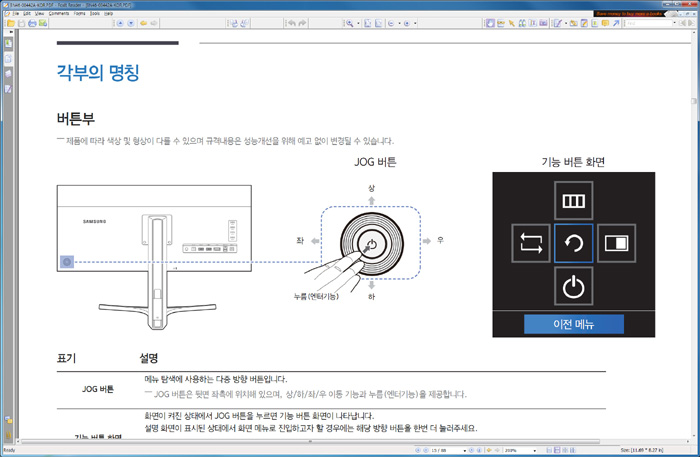Click the Save icon in the toolbar
Screen dimensions: 700x457
click(x=21, y=23)
